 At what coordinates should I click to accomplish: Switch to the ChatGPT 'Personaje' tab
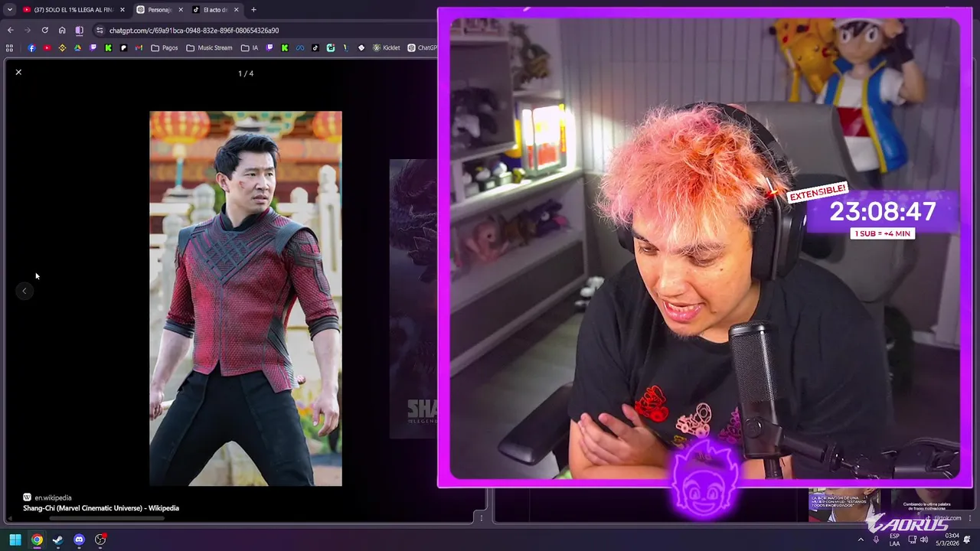pyautogui.click(x=159, y=10)
